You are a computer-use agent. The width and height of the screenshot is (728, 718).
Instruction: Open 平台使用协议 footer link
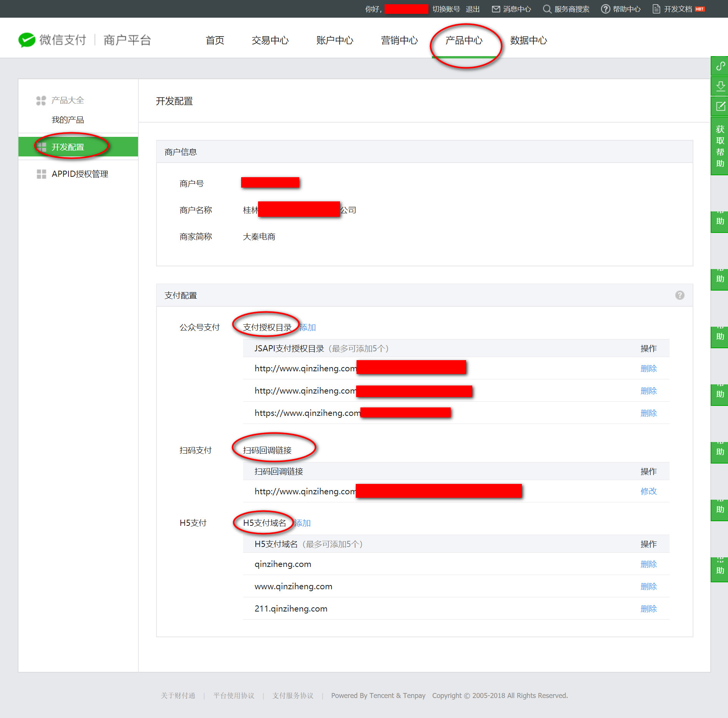tap(234, 696)
